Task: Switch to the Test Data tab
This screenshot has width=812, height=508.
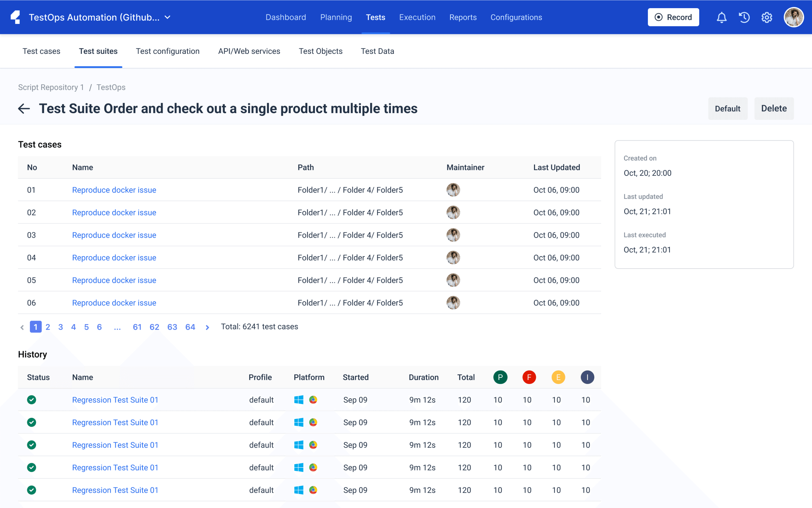Action: pos(377,51)
